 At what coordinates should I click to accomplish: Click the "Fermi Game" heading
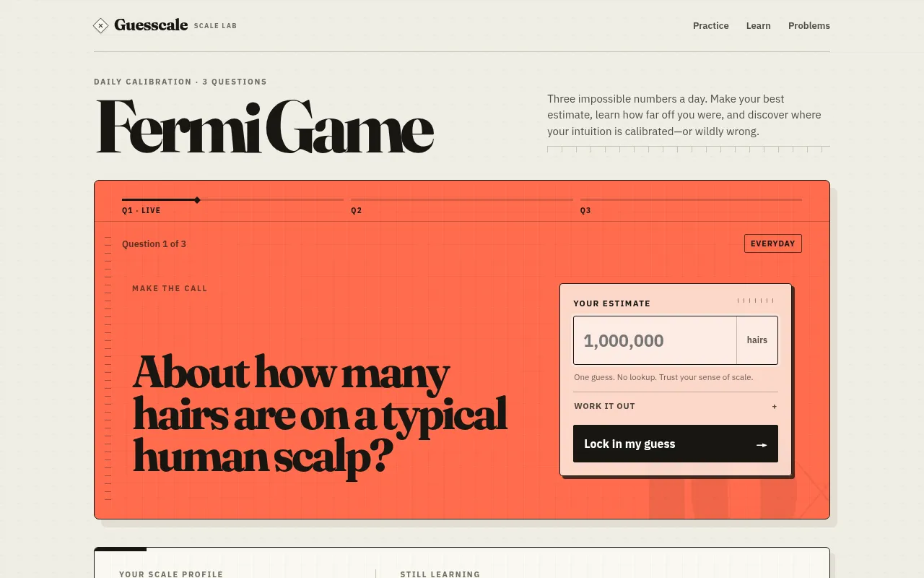pyautogui.click(x=265, y=126)
